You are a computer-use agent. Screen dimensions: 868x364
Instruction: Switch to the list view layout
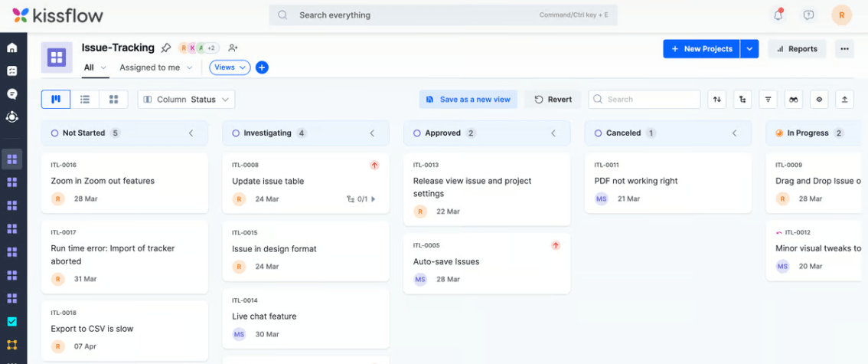(x=85, y=100)
